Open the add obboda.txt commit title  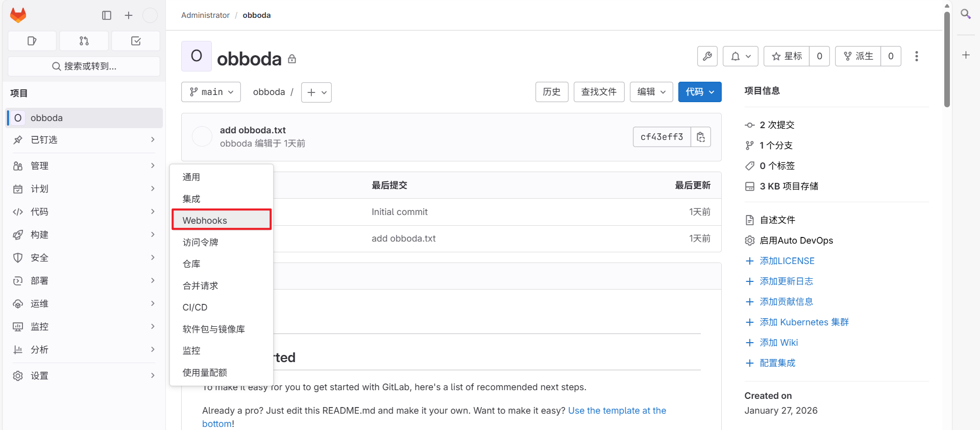(x=253, y=130)
